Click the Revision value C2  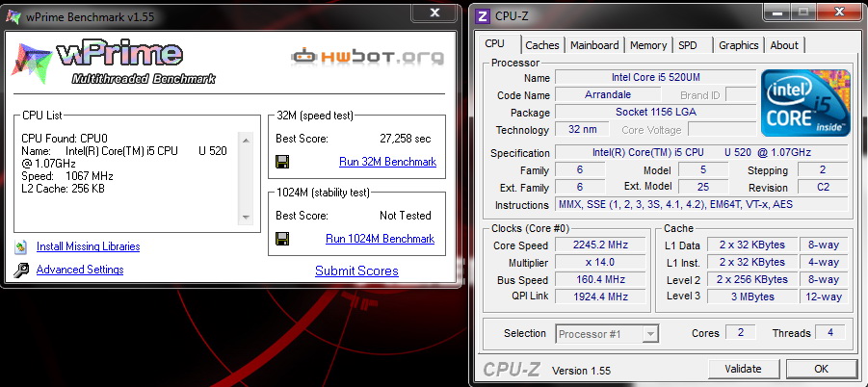click(823, 187)
